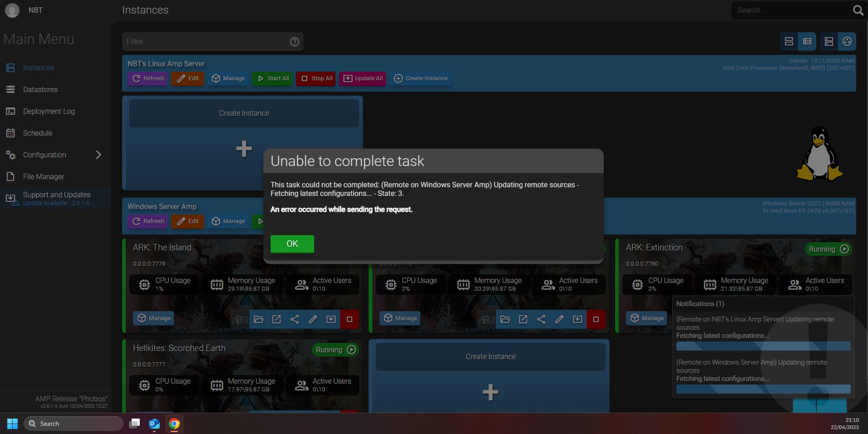The width and height of the screenshot is (868, 434).
Task: Switch to Chrome on the taskbar
Action: pos(174,424)
